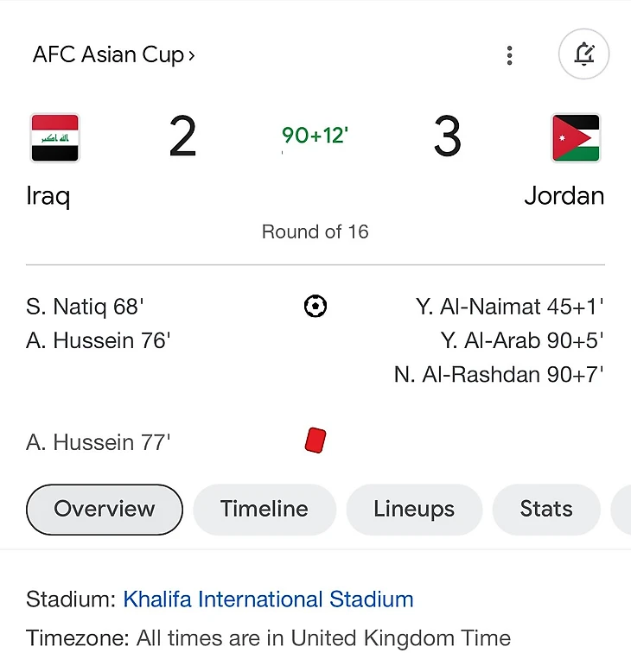This screenshot has height=672, width=631.
Task: View the Stats tab
Action: click(x=545, y=510)
